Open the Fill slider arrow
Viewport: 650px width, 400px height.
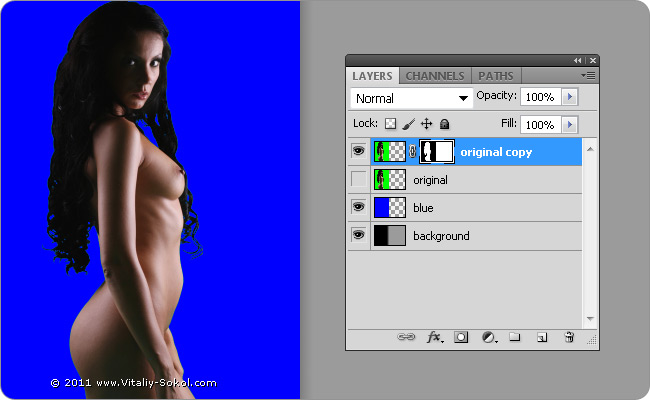coord(570,125)
